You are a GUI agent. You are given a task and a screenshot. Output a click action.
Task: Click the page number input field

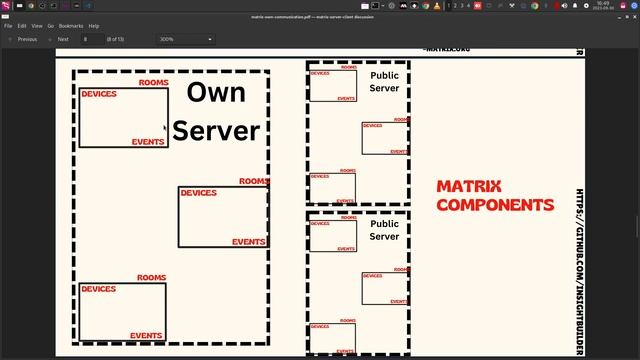(x=93, y=39)
